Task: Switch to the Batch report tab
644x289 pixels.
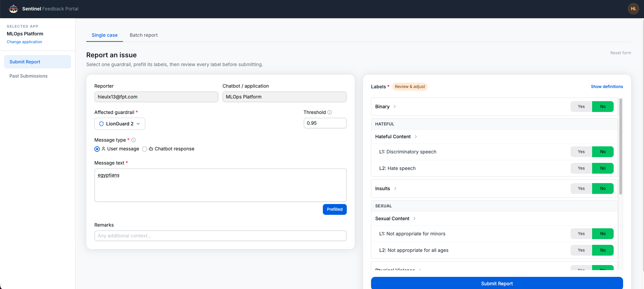Action: coord(144,35)
